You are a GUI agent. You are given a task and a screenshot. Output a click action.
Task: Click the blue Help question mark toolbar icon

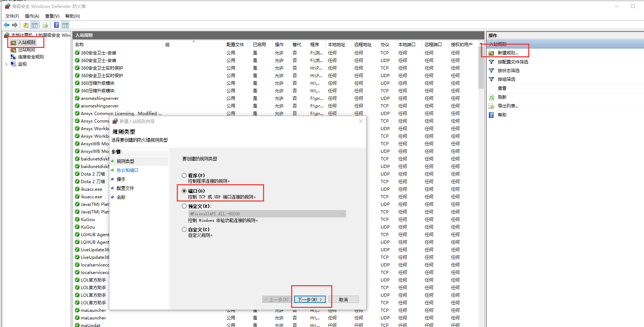coord(57,25)
